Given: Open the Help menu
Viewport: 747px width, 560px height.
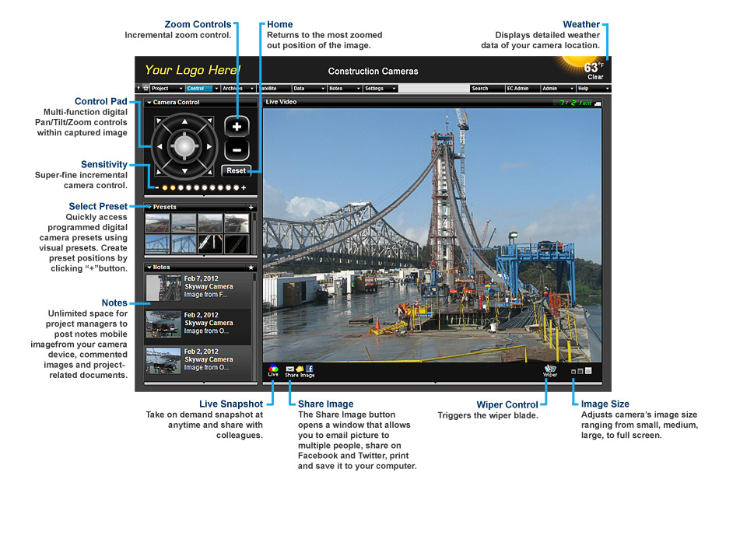Looking at the screenshot, I should click(x=591, y=89).
